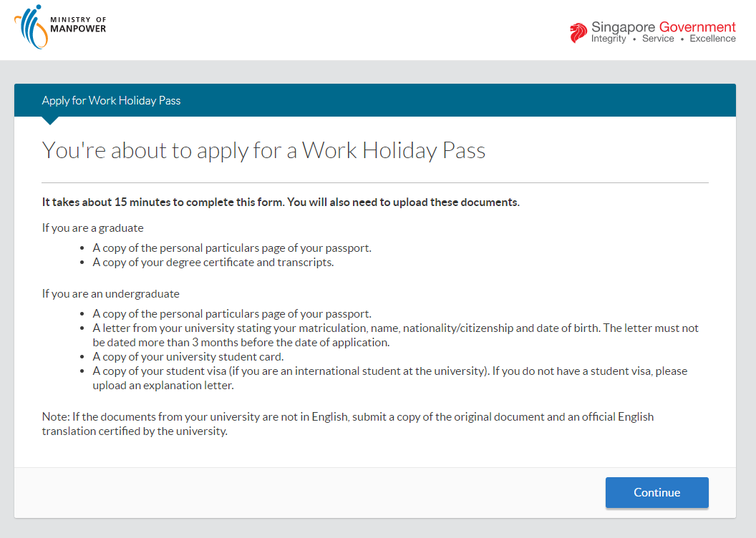756x538 pixels.
Task: Click the MANPOWER wordmark beside the logo
Action: 79,29
